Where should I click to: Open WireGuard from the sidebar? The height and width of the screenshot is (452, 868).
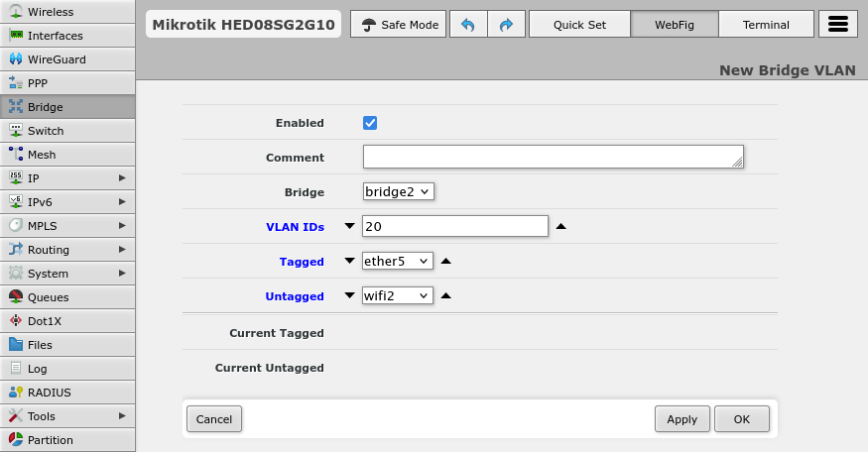(x=57, y=59)
